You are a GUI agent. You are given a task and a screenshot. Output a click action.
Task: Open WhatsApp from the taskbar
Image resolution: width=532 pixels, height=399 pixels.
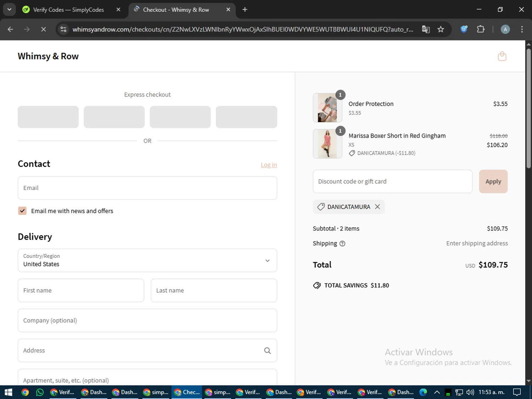click(40, 392)
